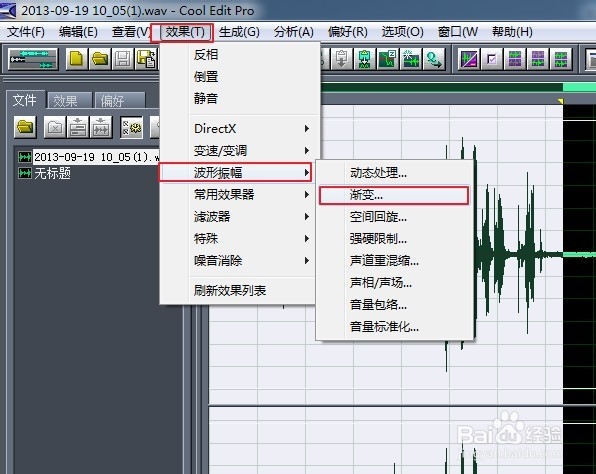The image size is (596, 474).
Task: Click the first purple waveform toolbar icon
Action: coord(515,59)
